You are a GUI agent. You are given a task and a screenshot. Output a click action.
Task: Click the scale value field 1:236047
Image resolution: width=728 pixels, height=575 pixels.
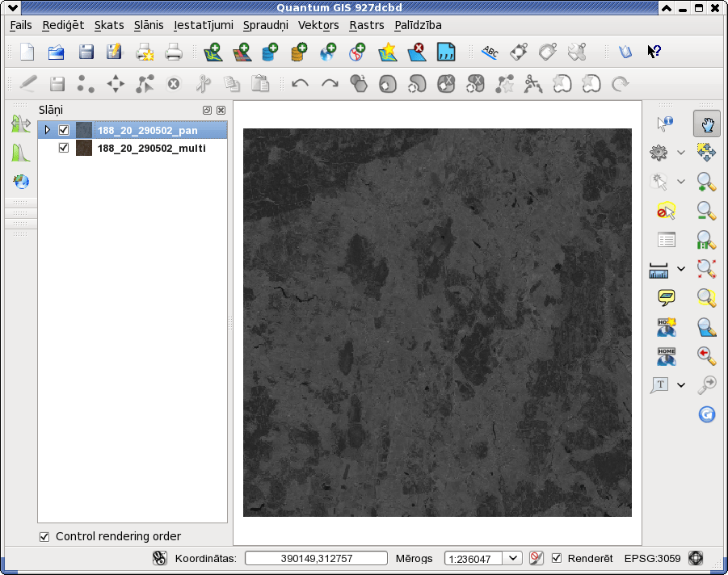(473, 558)
